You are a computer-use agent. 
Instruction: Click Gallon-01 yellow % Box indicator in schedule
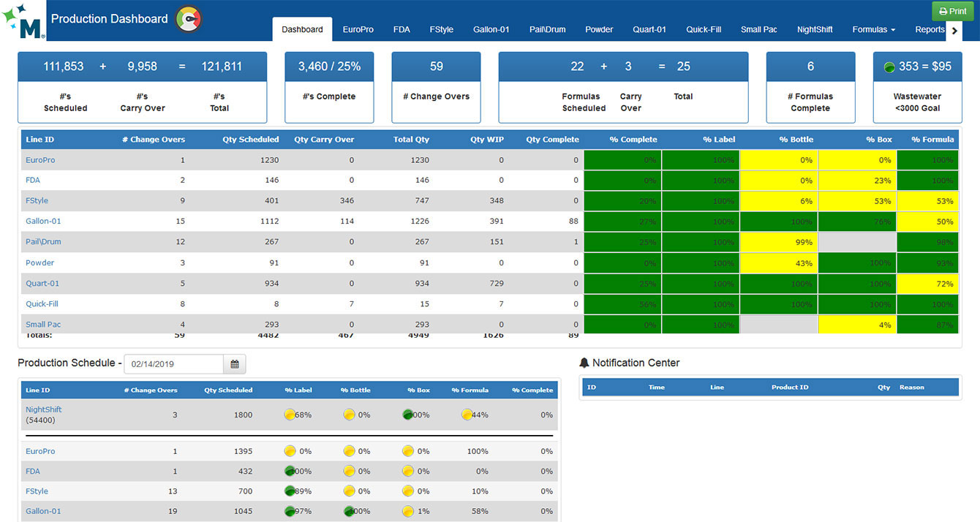coord(408,511)
